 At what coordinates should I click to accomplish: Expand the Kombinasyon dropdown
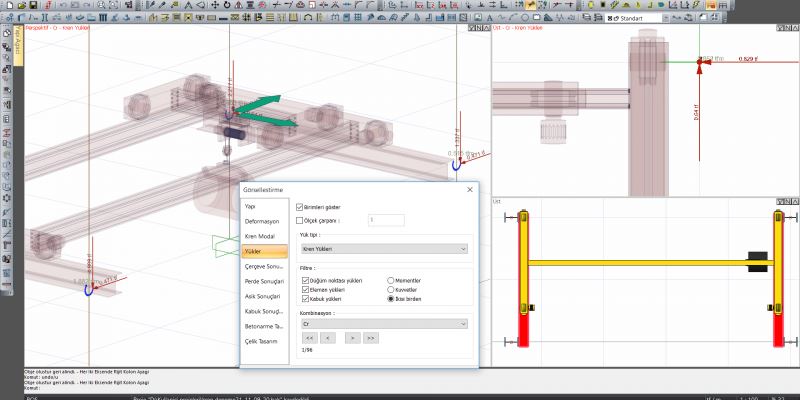tap(384, 324)
